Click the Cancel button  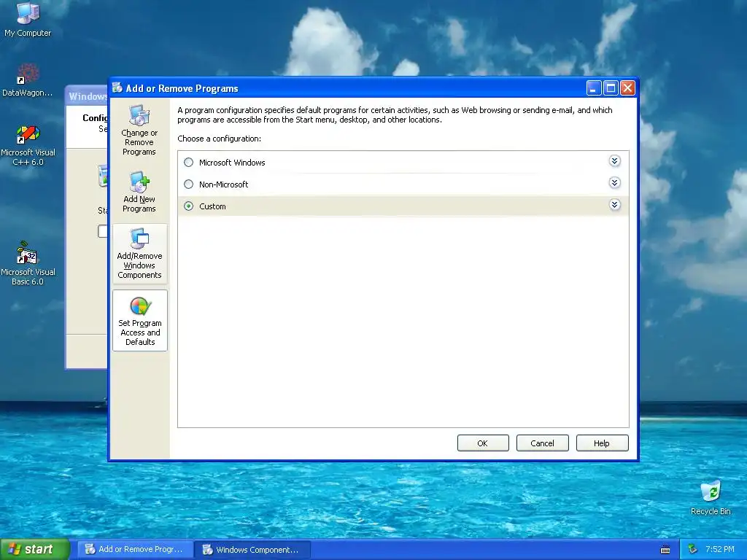[542, 443]
